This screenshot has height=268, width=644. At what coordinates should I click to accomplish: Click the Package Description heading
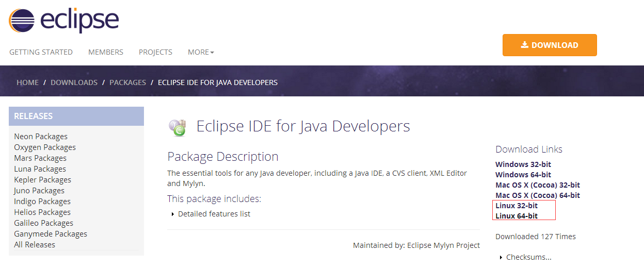[223, 157]
